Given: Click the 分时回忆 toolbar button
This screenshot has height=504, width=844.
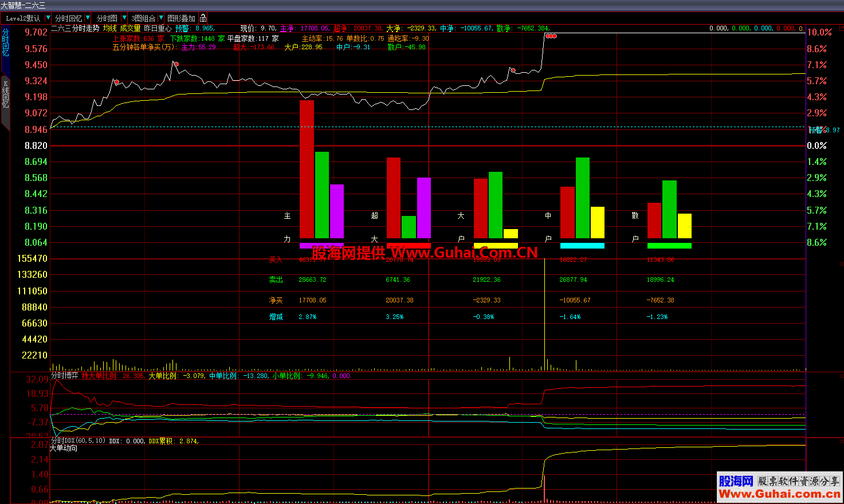Looking at the screenshot, I should click(68, 18).
